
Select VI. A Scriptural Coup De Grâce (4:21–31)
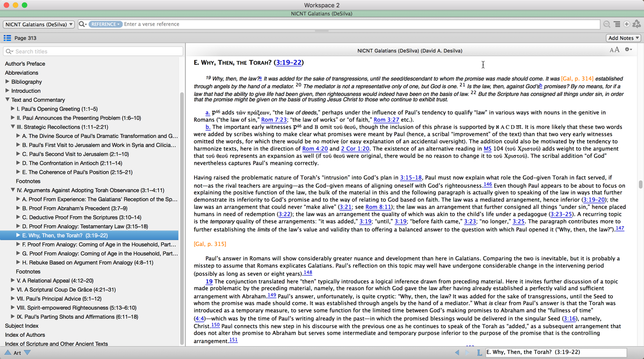[66, 290]
